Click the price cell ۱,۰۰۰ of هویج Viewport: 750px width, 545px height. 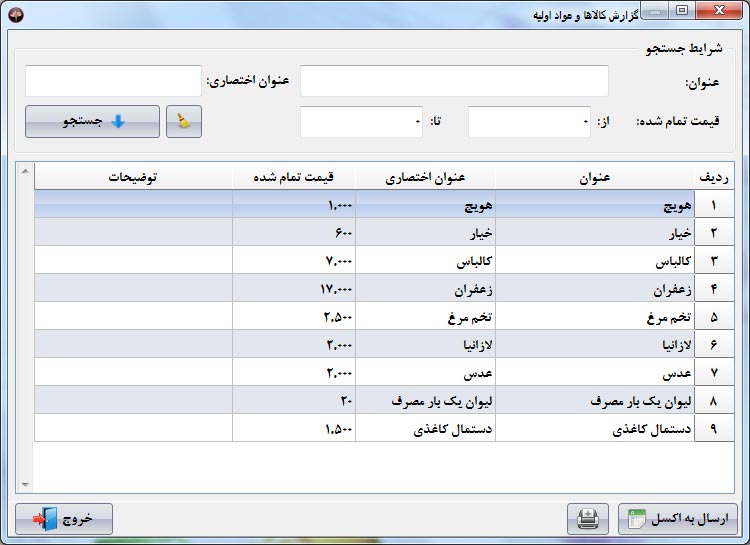click(294, 205)
